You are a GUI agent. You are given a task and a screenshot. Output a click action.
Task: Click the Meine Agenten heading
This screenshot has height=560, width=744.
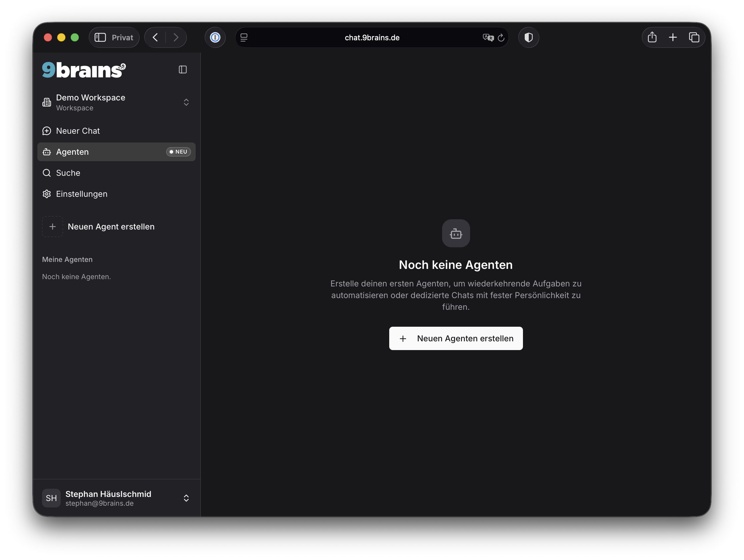pyautogui.click(x=67, y=259)
